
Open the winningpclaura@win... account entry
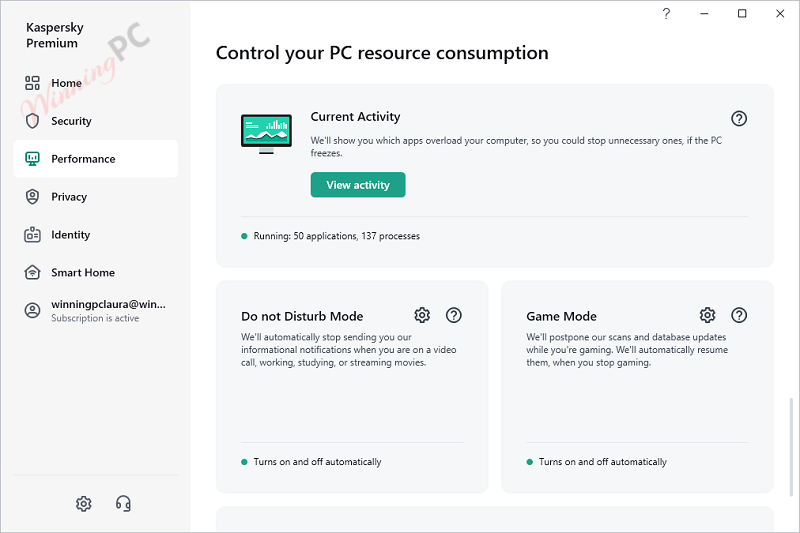pyautogui.click(x=95, y=311)
